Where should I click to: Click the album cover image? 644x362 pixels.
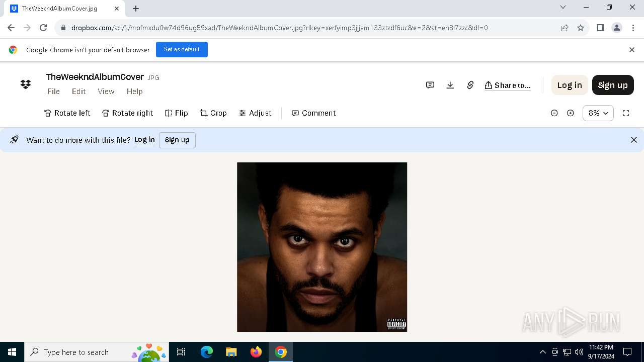tap(322, 247)
